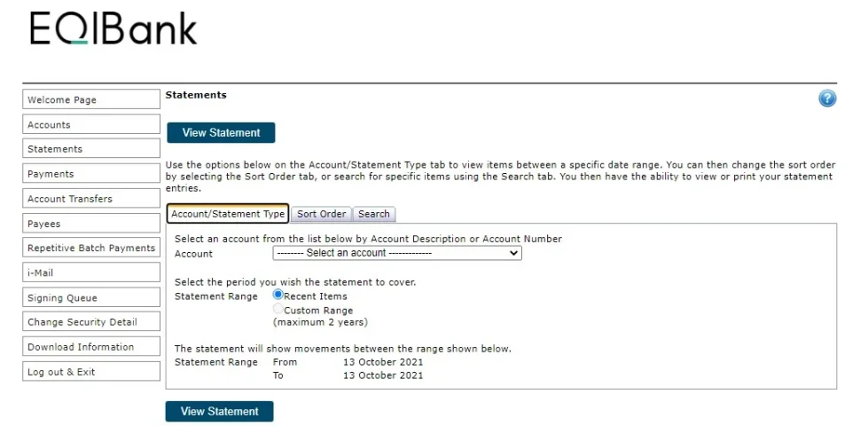
Task: Click the EQIBank logo
Action: [113, 28]
